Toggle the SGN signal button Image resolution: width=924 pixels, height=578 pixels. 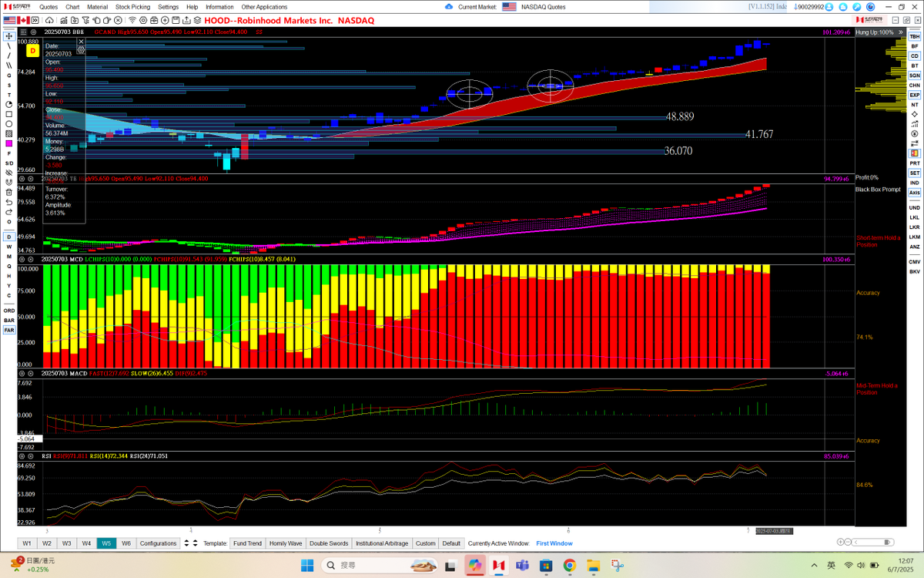pyautogui.click(x=915, y=76)
